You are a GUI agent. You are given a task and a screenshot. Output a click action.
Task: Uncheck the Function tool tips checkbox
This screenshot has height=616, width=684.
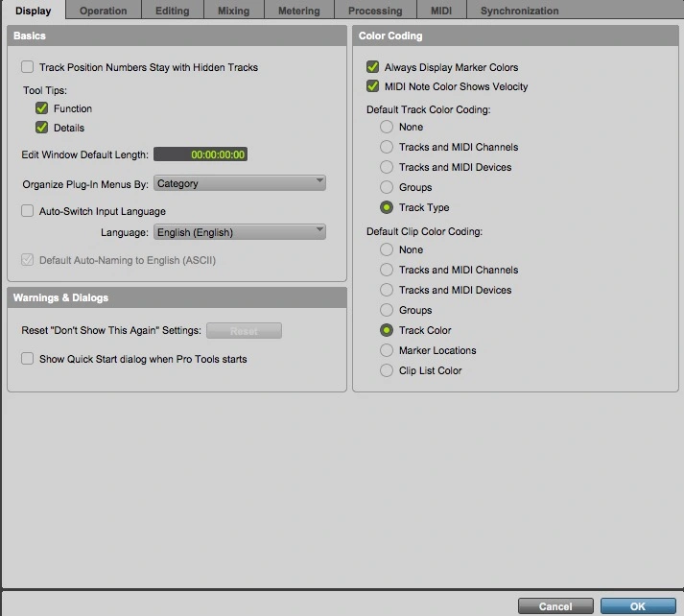(42, 108)
